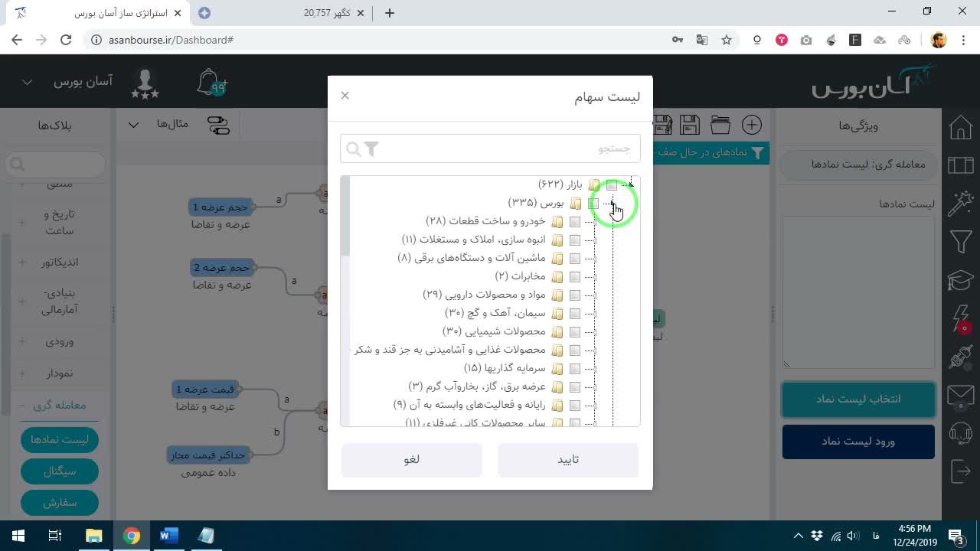Select محصولات غذایی و آشامیدنی row
This screenshot has width=980, height=551.
coord(449,350)
